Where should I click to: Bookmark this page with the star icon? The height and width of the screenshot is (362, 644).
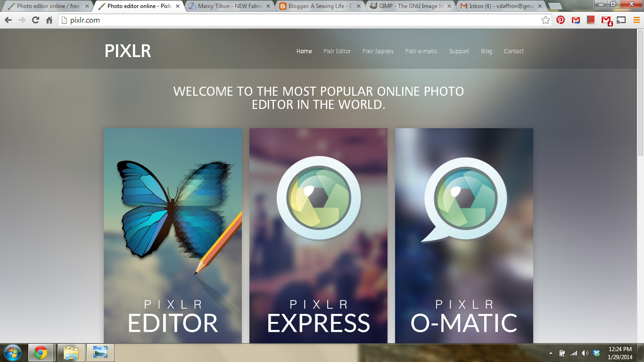pyautogui.click(x=545, y=20)
